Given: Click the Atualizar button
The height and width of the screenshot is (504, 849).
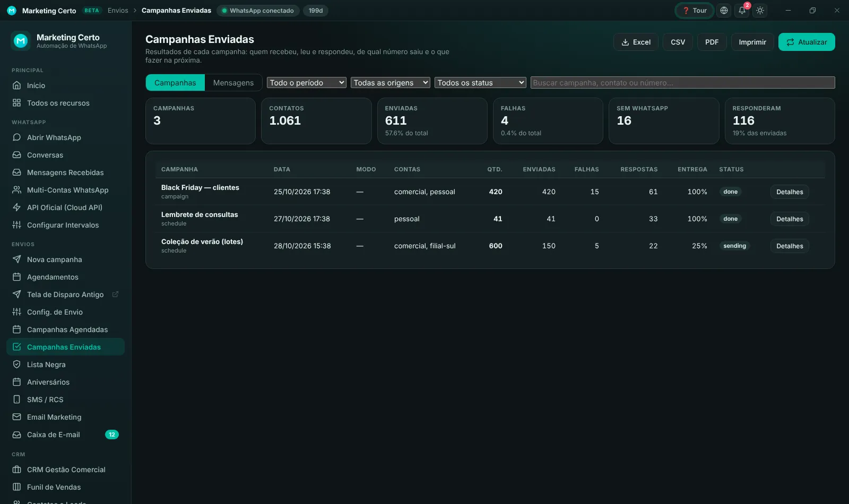Looking at the screenshot, I should (x=807, y=42).
